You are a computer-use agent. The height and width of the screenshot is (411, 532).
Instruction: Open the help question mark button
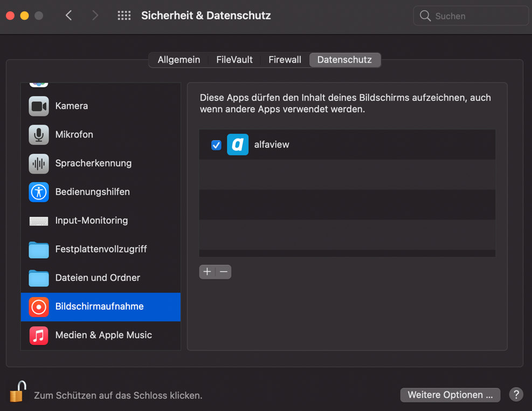[515, 395]
